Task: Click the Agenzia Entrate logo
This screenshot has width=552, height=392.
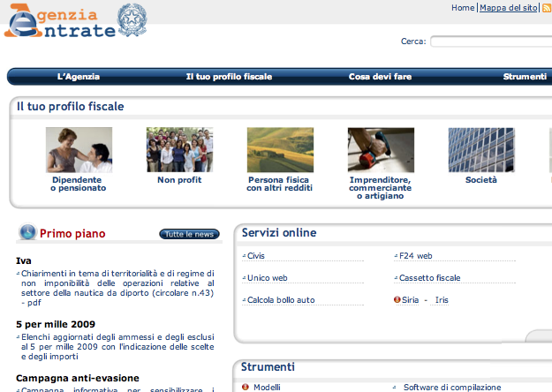Action: (x=60, y=20)
